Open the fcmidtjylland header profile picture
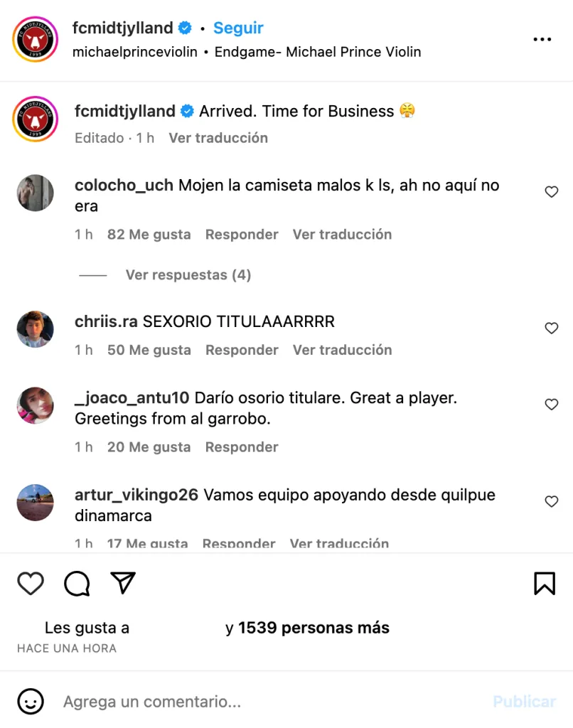This screenshot has height=728, width=573. coord(35,40)
